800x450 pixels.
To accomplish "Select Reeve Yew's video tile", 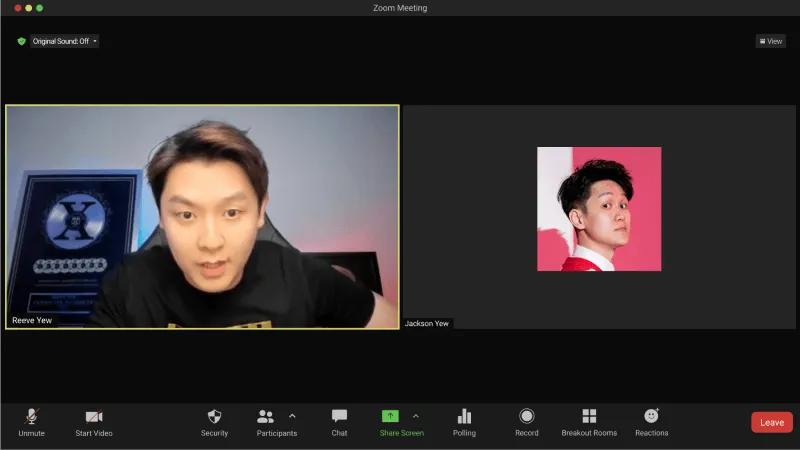I will [x=203, y=217].
